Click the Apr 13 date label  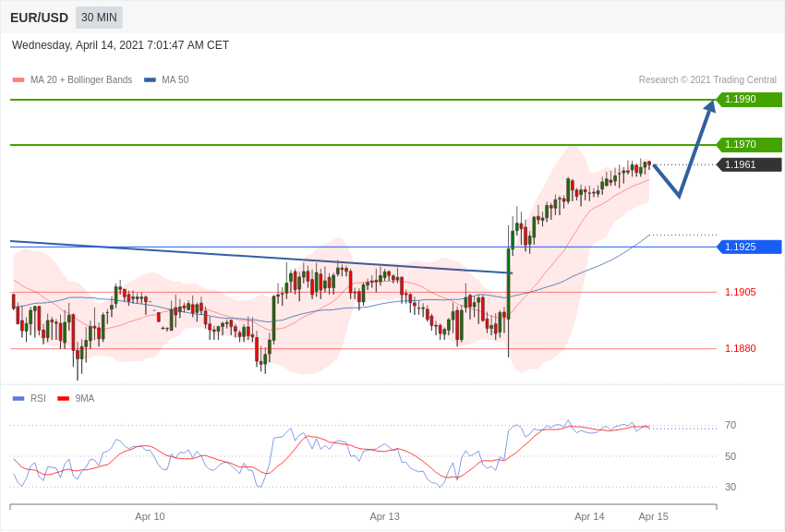point(384,516)
